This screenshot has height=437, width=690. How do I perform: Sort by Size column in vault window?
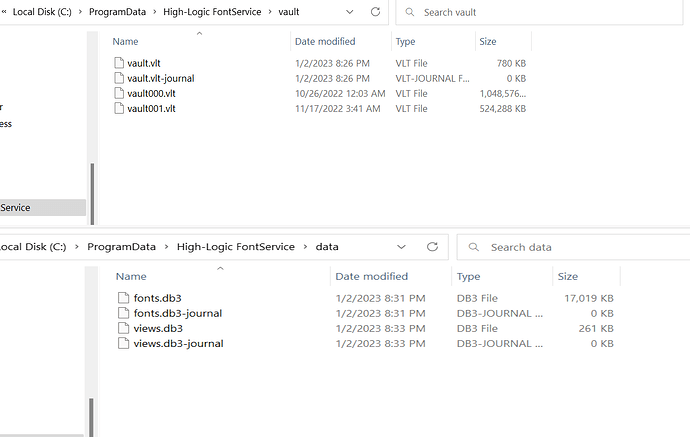[488, 41]
